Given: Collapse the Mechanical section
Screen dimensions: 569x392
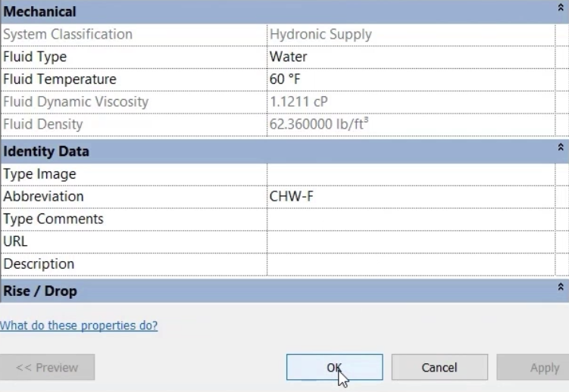Looking at the screenshot, I should pos(561,8).
